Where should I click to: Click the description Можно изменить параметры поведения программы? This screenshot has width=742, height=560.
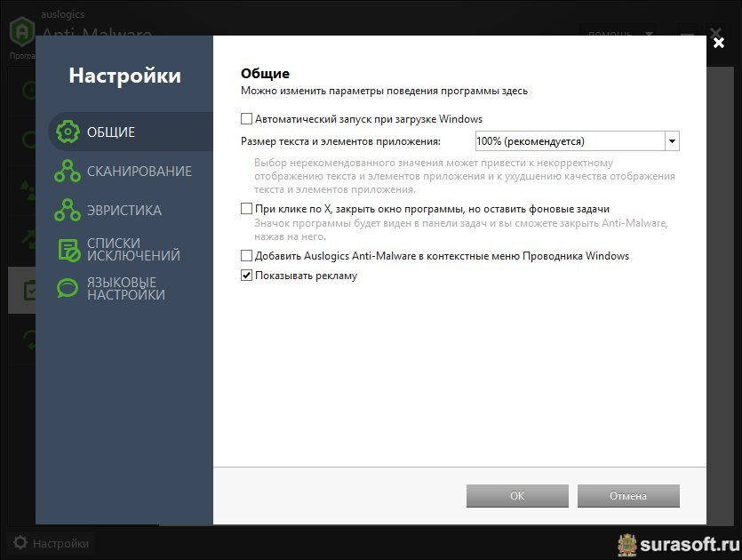(x=384, y=91)
